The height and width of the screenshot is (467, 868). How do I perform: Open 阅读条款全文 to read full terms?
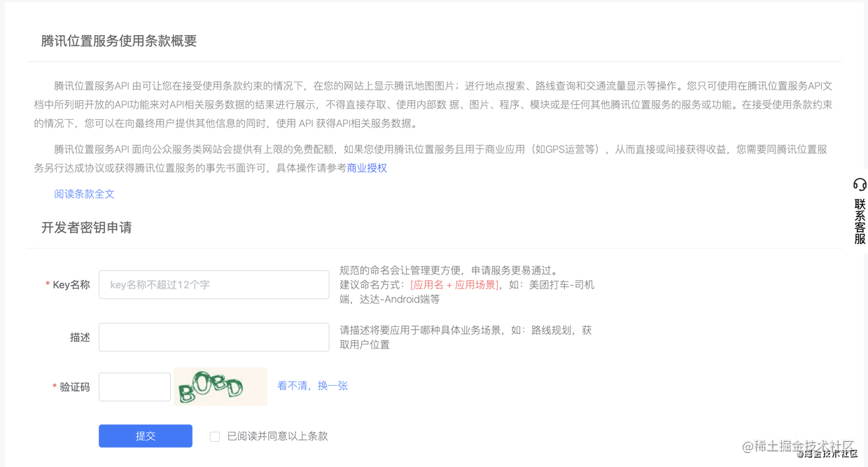[x=84, y=194]
